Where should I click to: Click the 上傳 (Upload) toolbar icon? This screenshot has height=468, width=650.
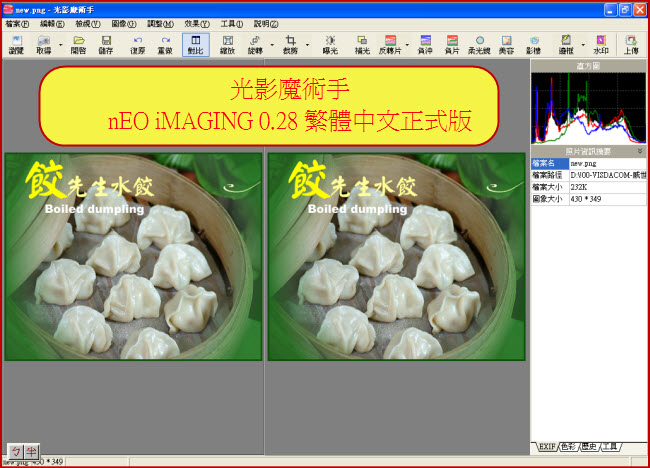point(631,44)
